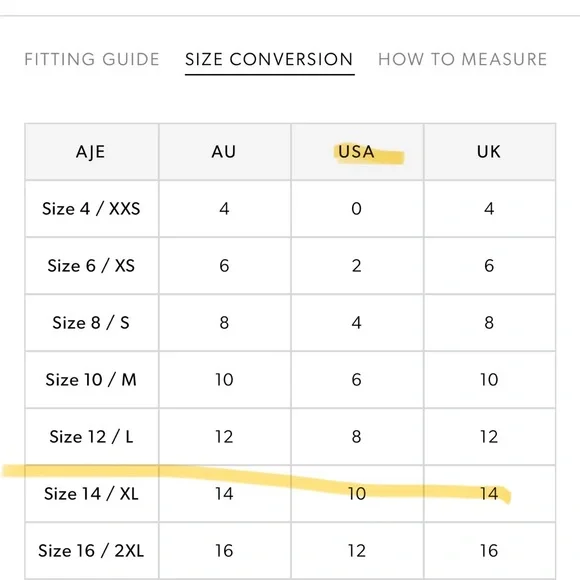Image resolution: width=580 pixels, height=580 pixels.
Task: Click UK value 14 in XL row
Action: coord(489,494)
